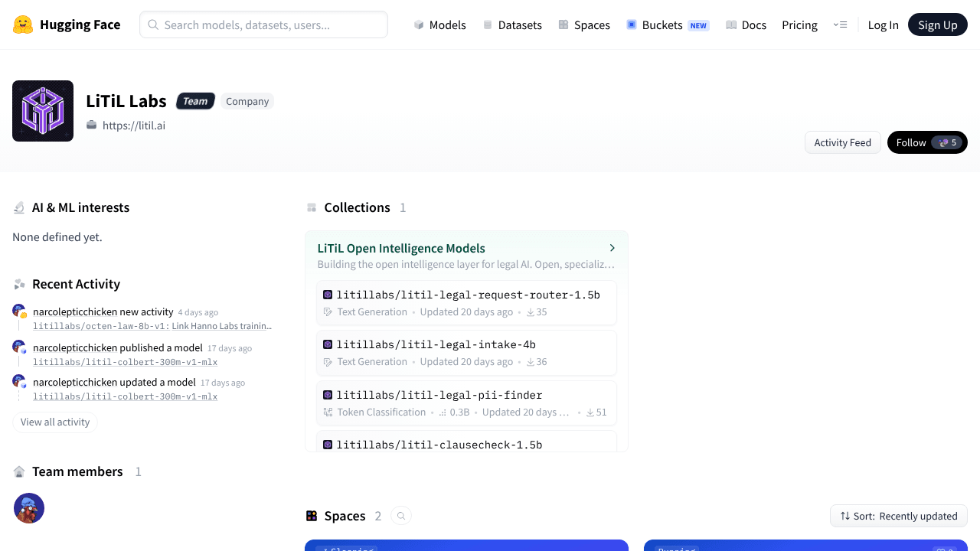
Task: Click the Text Generation icon for legal-intake-4b
Action: 328,362
